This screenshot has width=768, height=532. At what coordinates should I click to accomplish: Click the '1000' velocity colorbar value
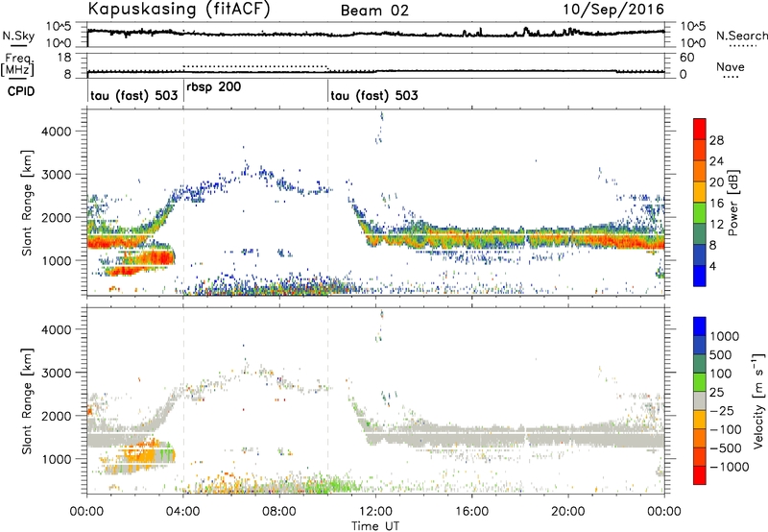click(x=725, y=336)
